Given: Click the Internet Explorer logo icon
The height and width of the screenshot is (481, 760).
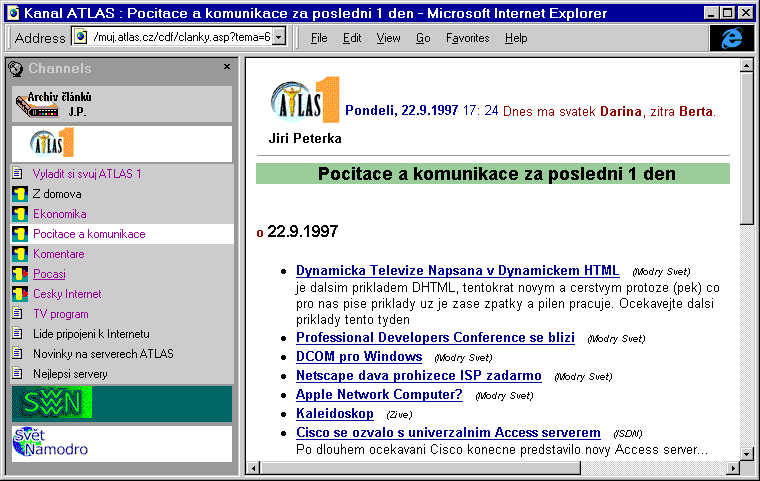Looking at the screenshot, I should (732, 38).
